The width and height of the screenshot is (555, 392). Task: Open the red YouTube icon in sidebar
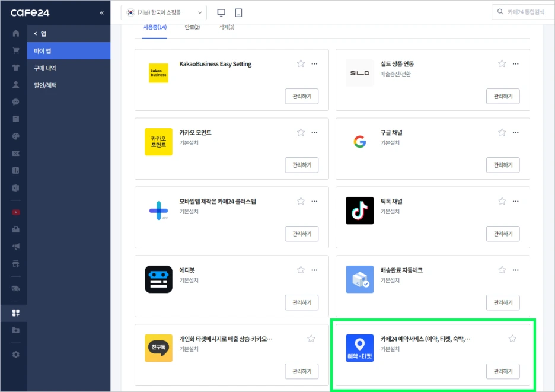point(15,212)
